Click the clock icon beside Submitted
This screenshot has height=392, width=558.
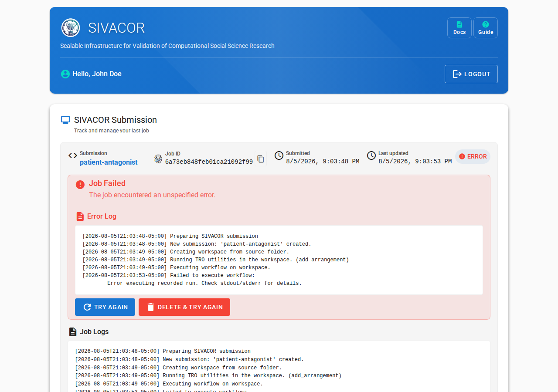click(x=279, y=155)
